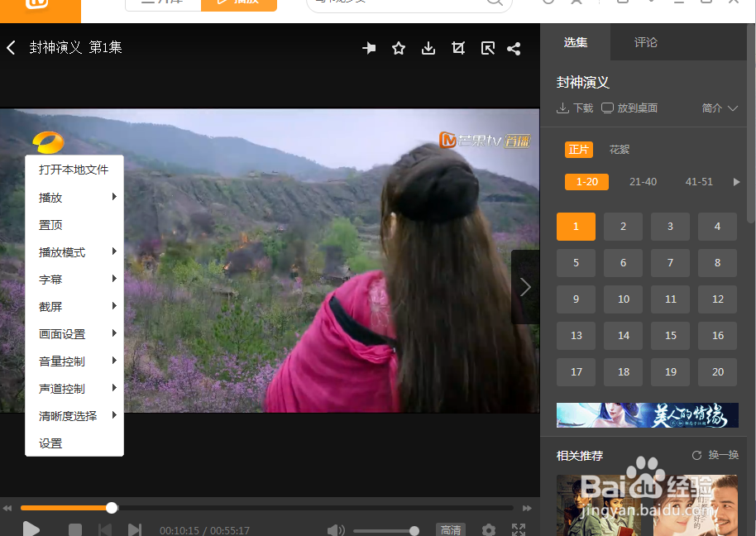Open the crop/screenshot tool icon

(458, 48)
